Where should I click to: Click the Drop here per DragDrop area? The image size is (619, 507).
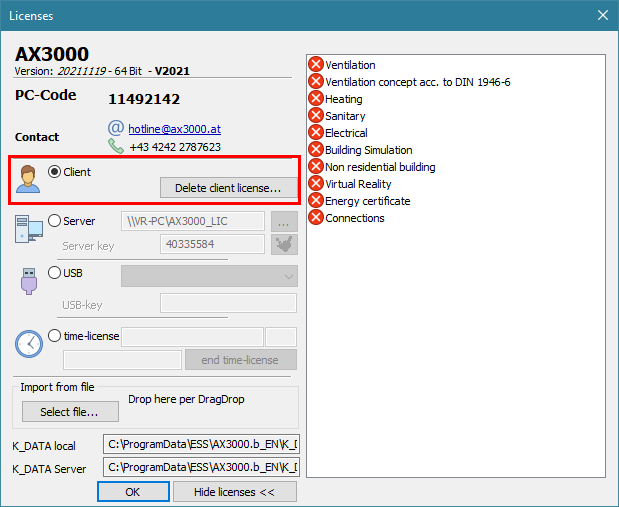click(186, 399)
